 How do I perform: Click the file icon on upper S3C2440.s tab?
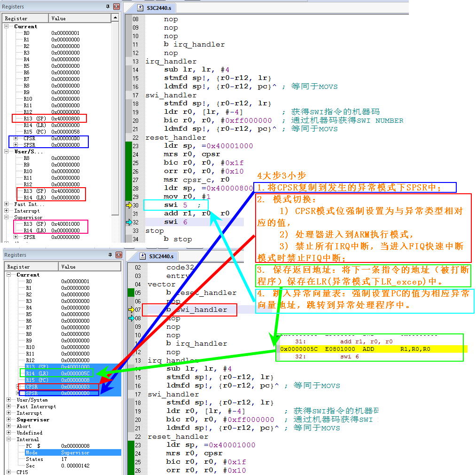pos(140,8)
